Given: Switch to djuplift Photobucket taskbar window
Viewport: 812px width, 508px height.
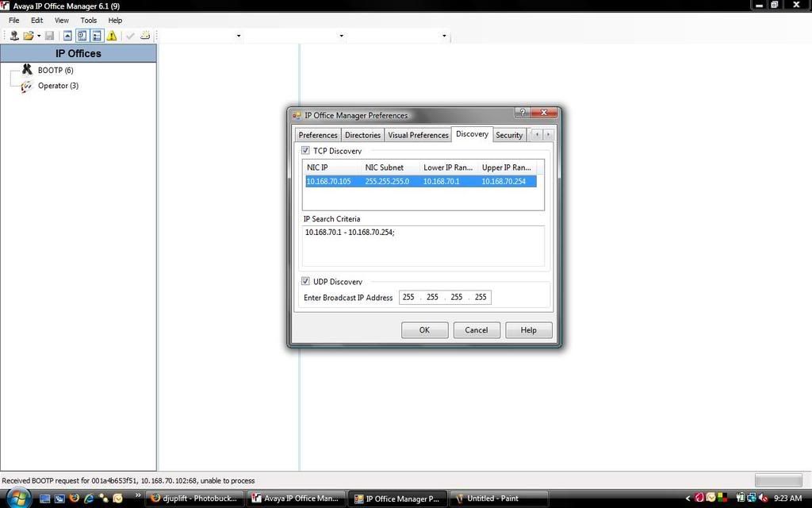Looking at the screenshot, I should (194, 498).
